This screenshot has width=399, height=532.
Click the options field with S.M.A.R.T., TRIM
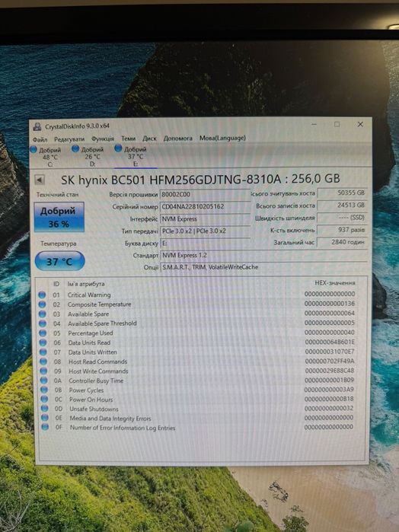264,267
